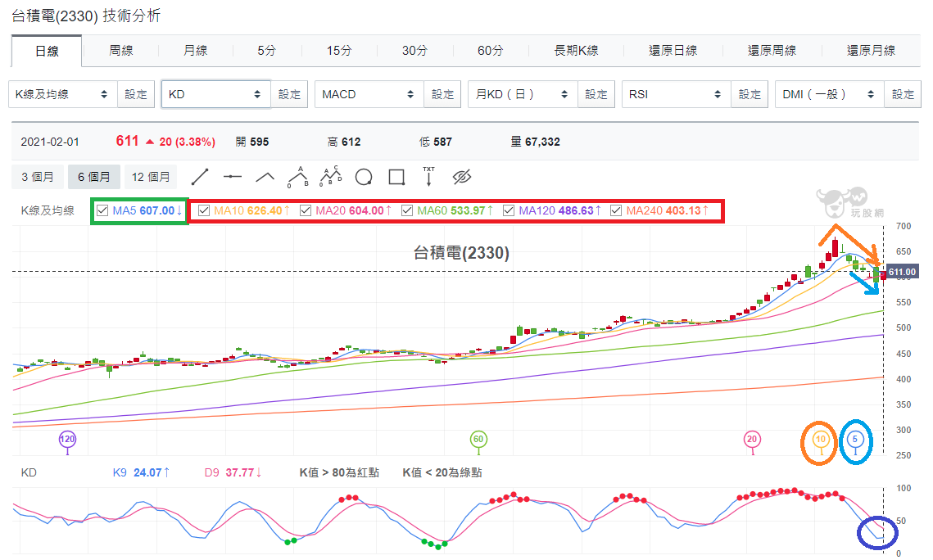Toggle hide drawings eye-slash icon

[x=462, y=177]
